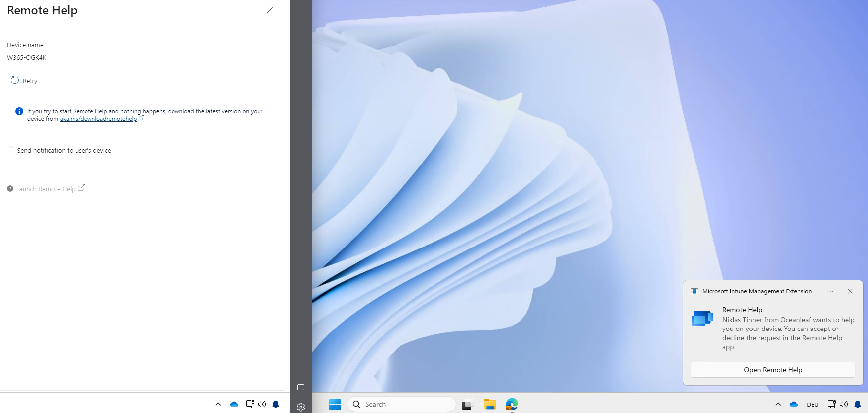Click network display icon in left tray

250,404
